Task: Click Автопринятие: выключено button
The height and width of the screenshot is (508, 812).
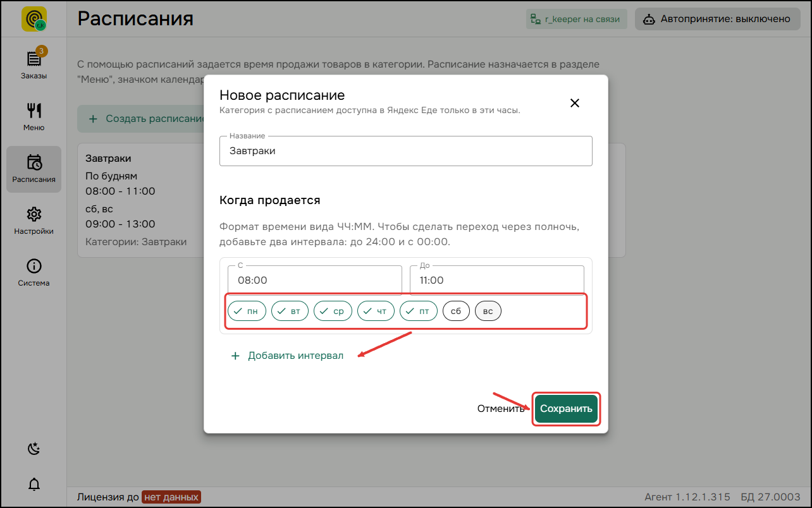Action: [x=718, y=19]
